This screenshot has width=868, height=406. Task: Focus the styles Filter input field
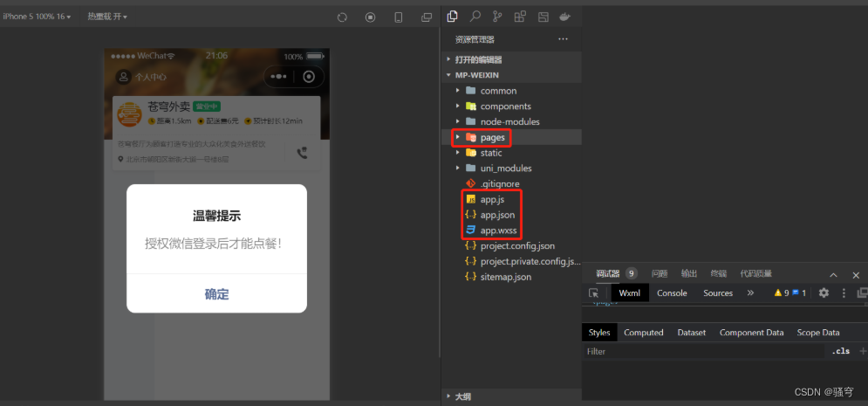pyautogui.click(x=704, y=351)
